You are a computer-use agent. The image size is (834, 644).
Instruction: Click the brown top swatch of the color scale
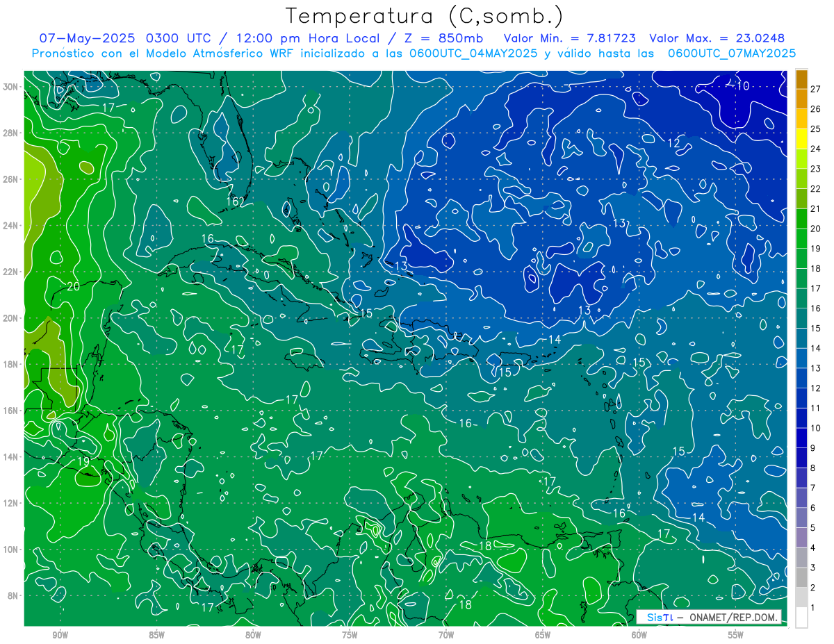coord(801,79)
